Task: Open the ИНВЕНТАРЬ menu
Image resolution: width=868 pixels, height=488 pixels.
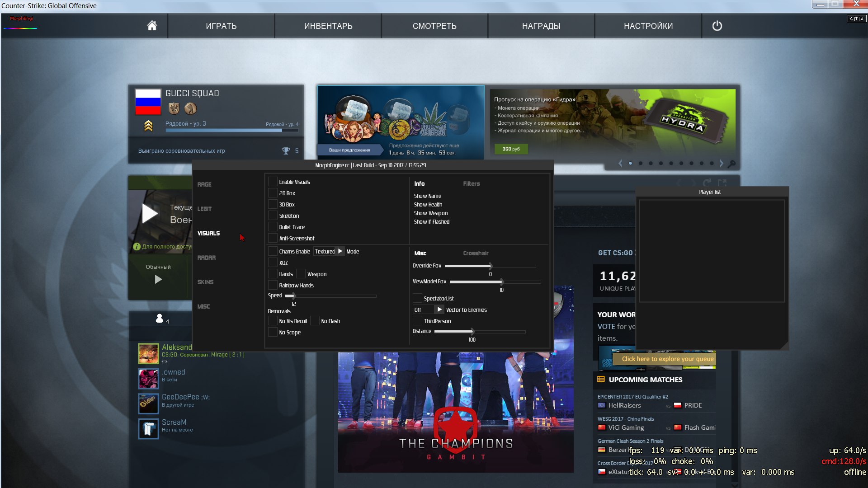Action: pyautogui.click(x=328, y=26)
